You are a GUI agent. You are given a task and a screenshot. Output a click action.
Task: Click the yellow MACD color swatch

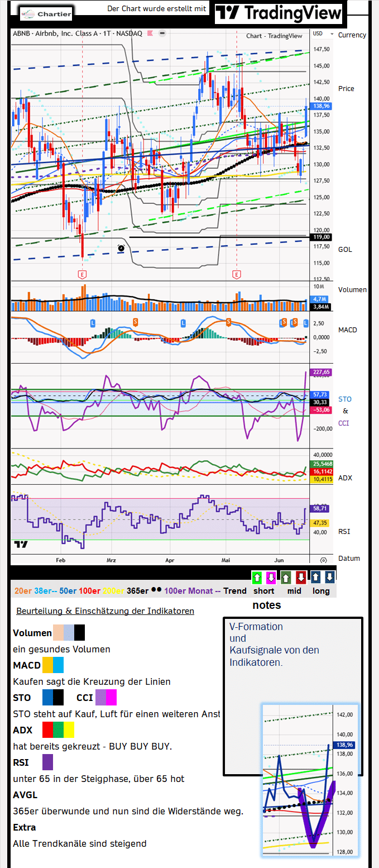(x=47, y=665)
